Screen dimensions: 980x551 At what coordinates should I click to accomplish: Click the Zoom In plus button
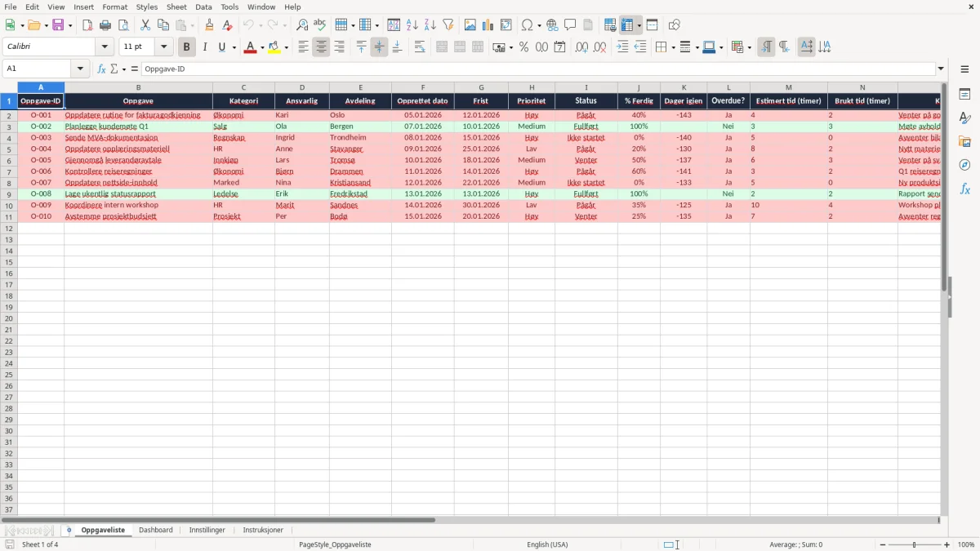(x=947, y=544)
